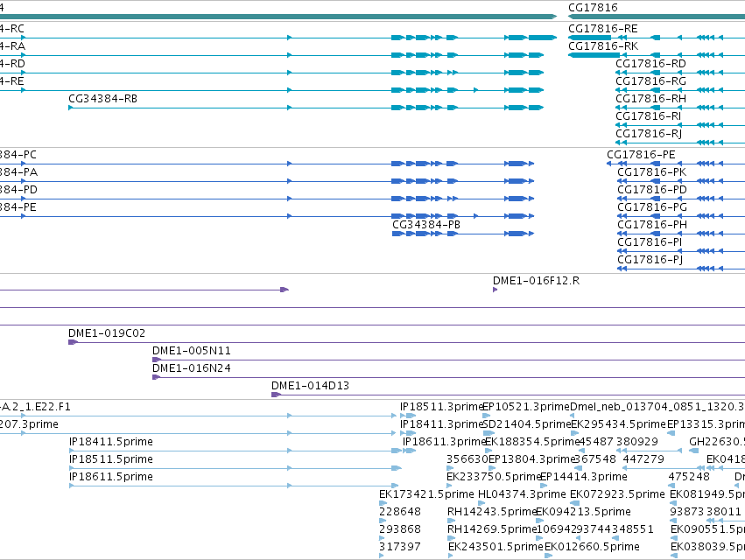Image resolution: width=745 pixels, height=560 pixels.
Task: Select the 447279 feature label
Action: (x=643, y=459)
